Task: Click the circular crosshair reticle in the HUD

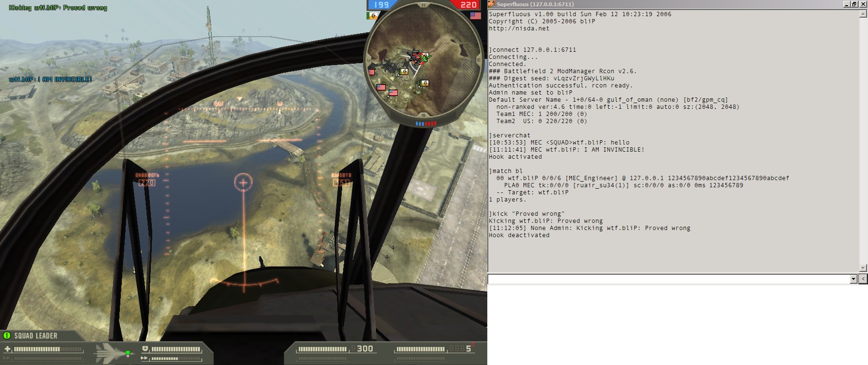Action: [x=243, y=182]
